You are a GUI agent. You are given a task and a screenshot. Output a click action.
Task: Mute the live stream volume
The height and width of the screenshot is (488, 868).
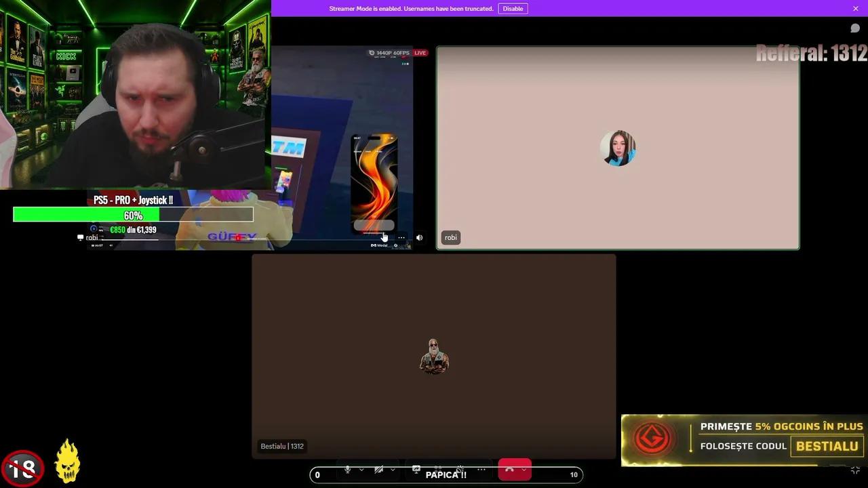point(419,238)
